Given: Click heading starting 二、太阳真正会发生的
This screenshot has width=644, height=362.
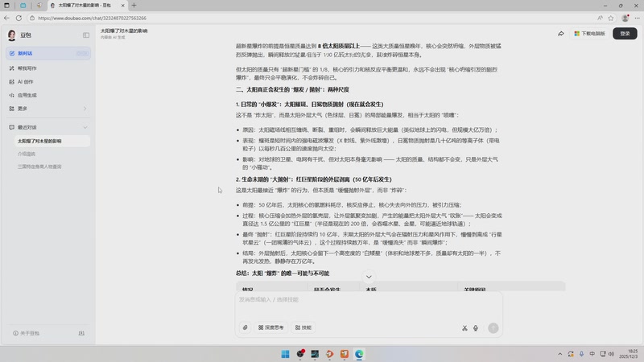Looking at the screenshot, I should (x=292, y=89).
